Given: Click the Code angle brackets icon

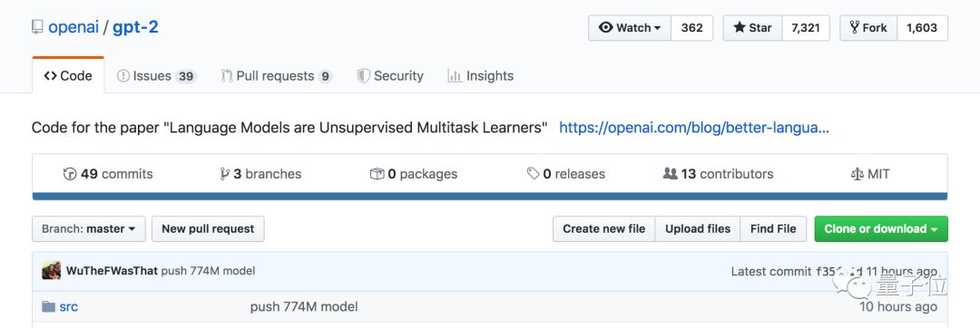Looking at the screenshot, I should tap(51, 76).
